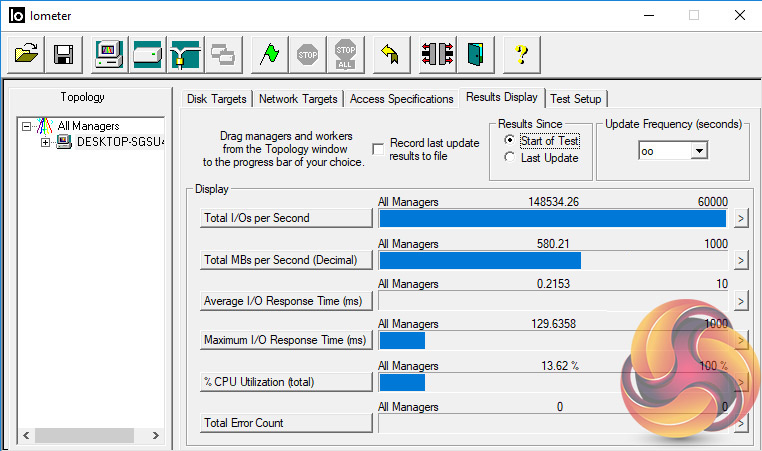This screenshot has height=451, width=762.
Task: Select the Start of Test radio button
Action: pos(510,141)
